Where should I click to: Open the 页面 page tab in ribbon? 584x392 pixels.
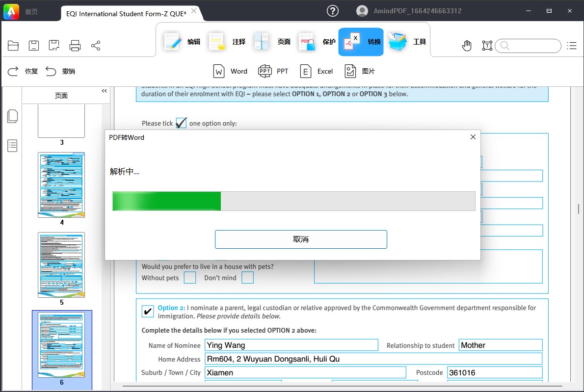(x=272, y=42)
